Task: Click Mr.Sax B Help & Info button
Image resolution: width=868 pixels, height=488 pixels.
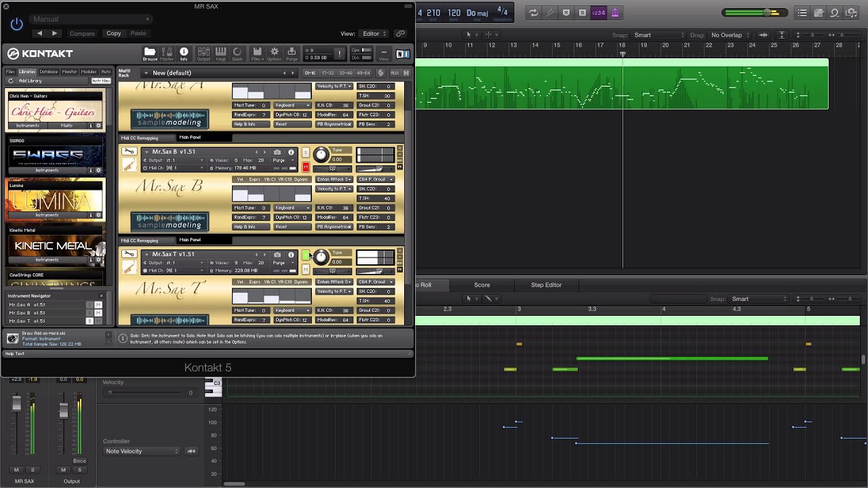Action: click(x=251, y=227)
